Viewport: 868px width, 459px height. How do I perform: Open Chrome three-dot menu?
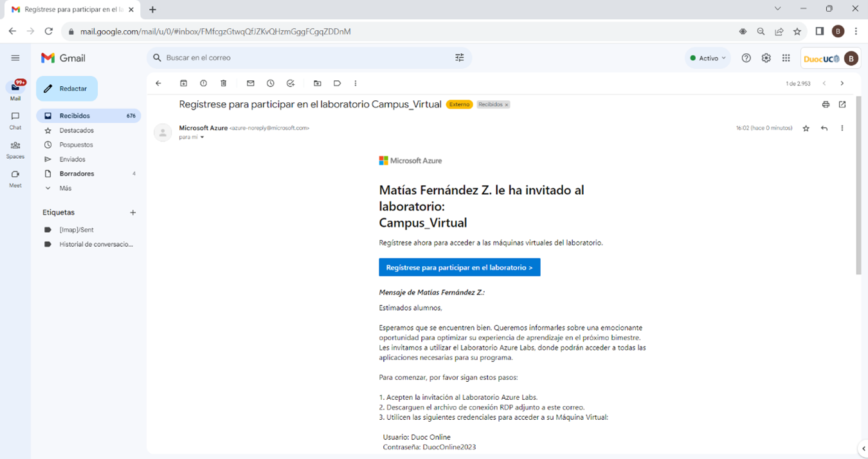tap(856, 32)
